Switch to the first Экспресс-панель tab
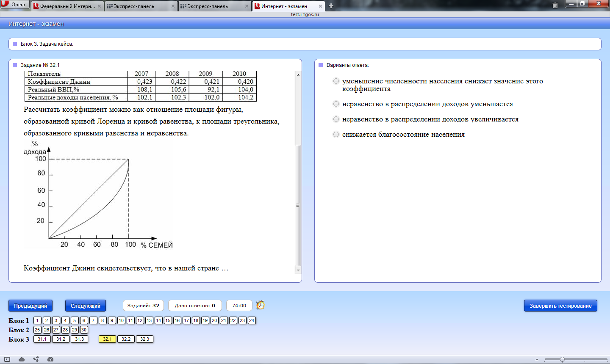This screenshot has height=364, width=610. tap(141, 6)
